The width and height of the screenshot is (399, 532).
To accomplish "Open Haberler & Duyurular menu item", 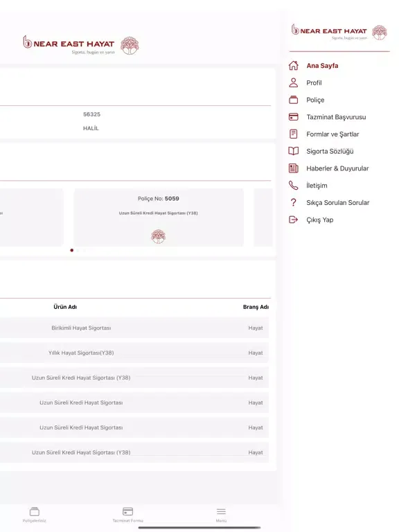I will [x=337, y=168].
